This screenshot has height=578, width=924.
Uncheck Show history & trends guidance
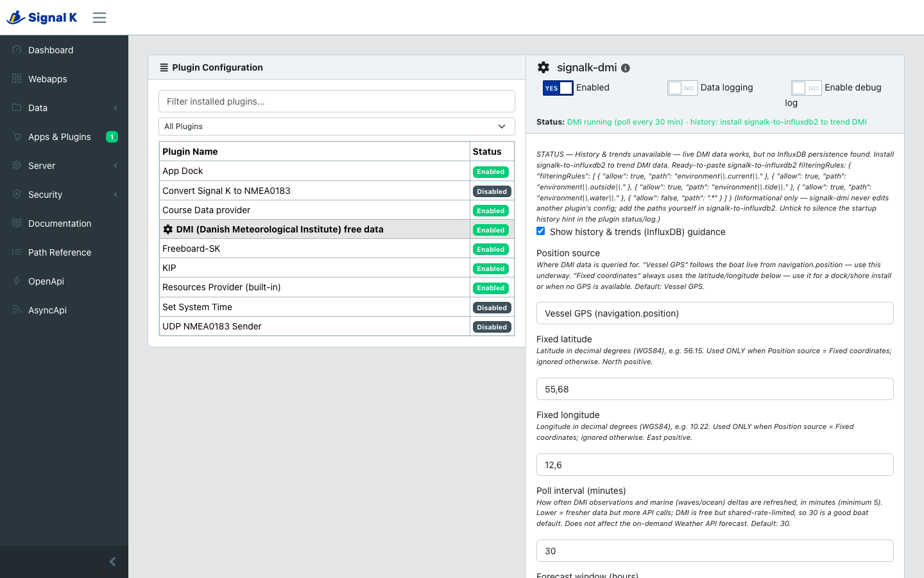[x=541, y=231]
